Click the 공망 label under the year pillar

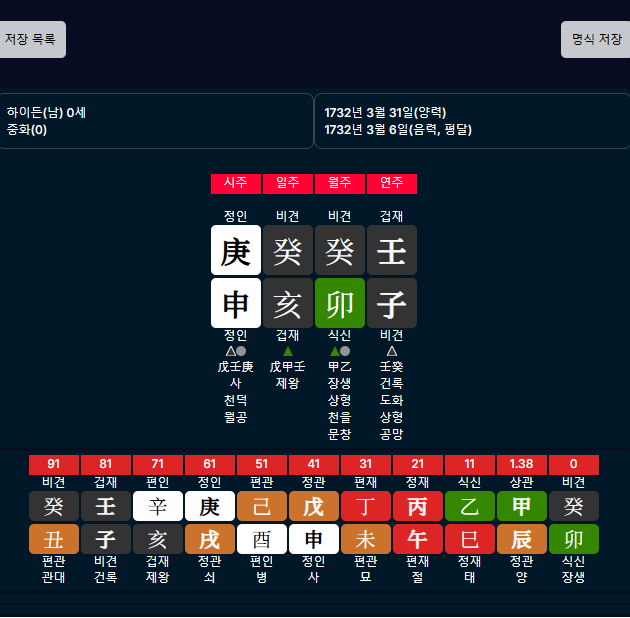(392, 434)
